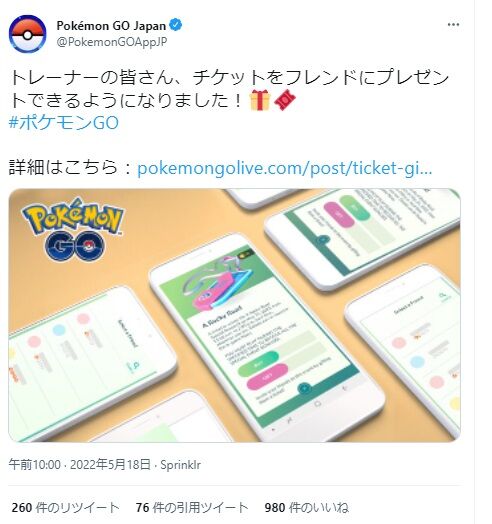Click the gift box emoji in tweet
Screen dimensions: 492x524
[260, 100]
